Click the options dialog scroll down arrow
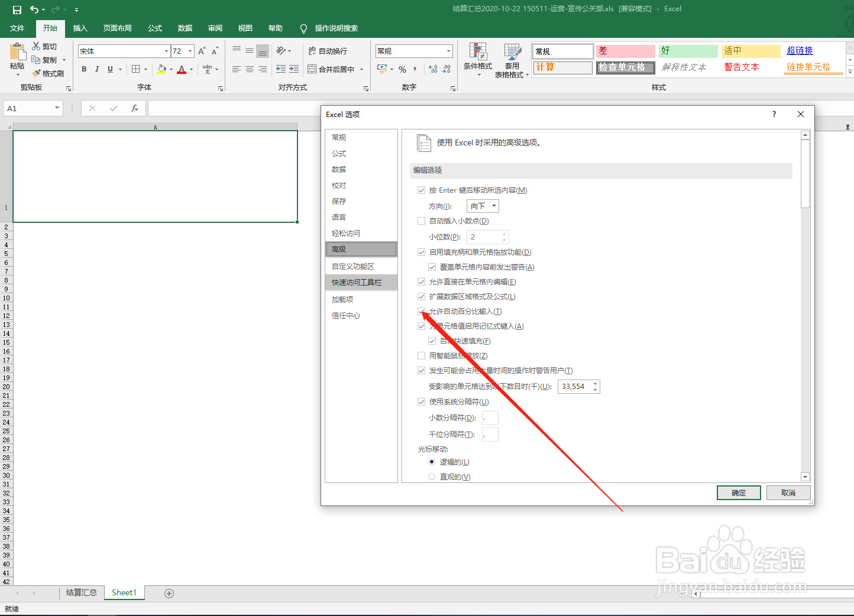Screen dimensions: 854x616 [x=805, y=477]
